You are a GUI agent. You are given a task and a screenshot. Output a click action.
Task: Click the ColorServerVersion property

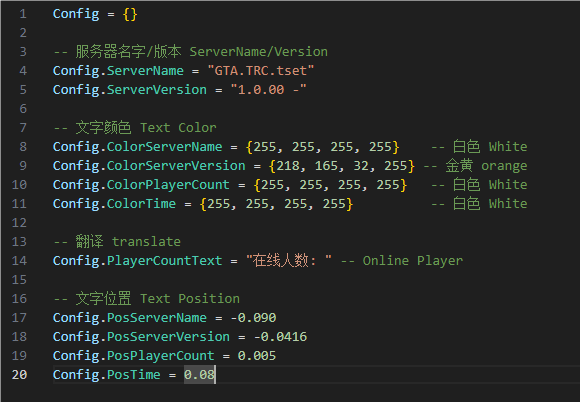click(x=176, y=165)
